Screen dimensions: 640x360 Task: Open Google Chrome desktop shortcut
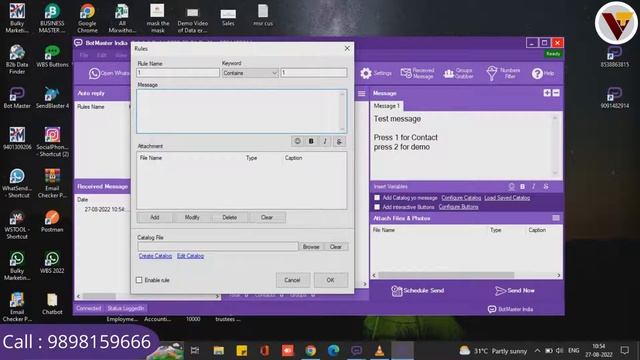(87, 18)
